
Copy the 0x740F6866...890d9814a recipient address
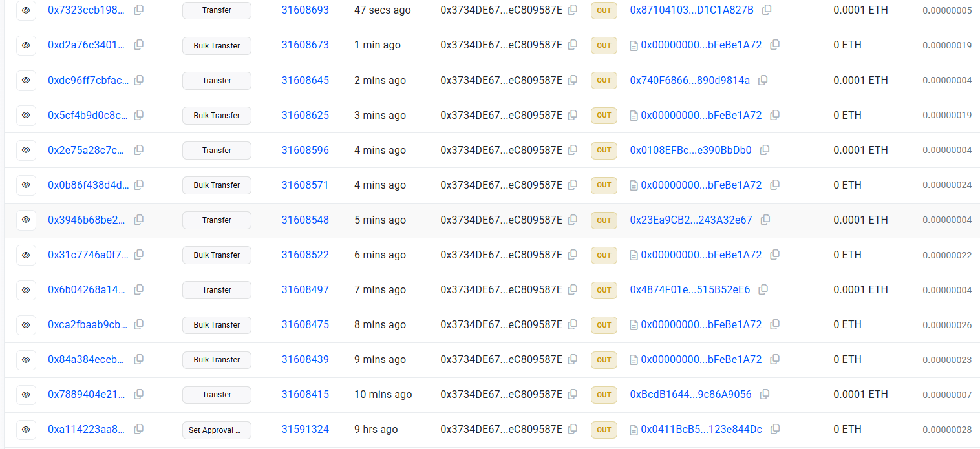pyautogui.click(x=763, y=80)
